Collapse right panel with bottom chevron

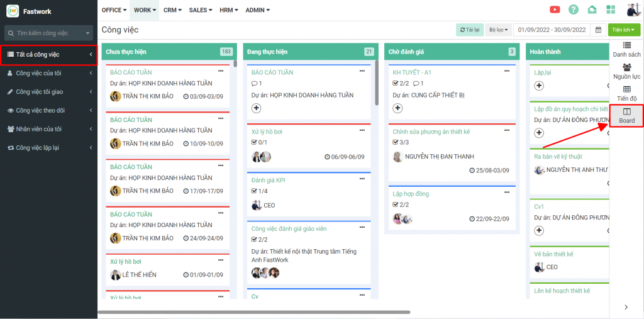tap(626, 307)
